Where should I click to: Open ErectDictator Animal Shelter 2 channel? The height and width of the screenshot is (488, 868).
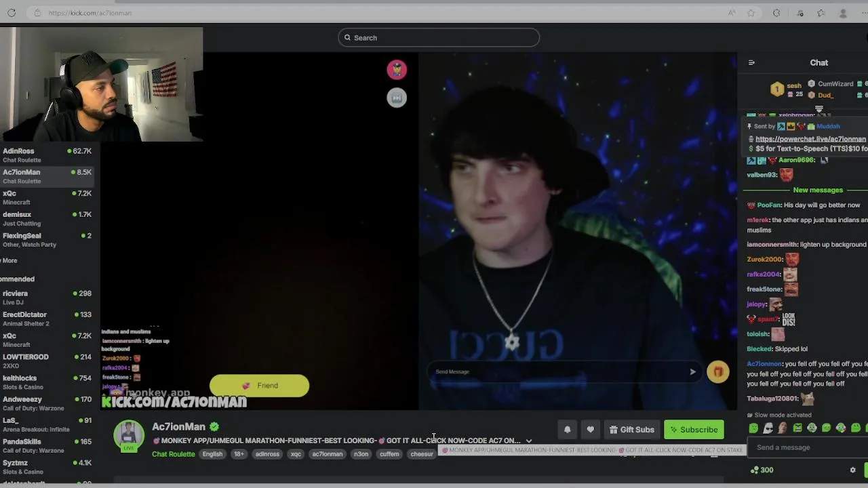tap(47, 319)
